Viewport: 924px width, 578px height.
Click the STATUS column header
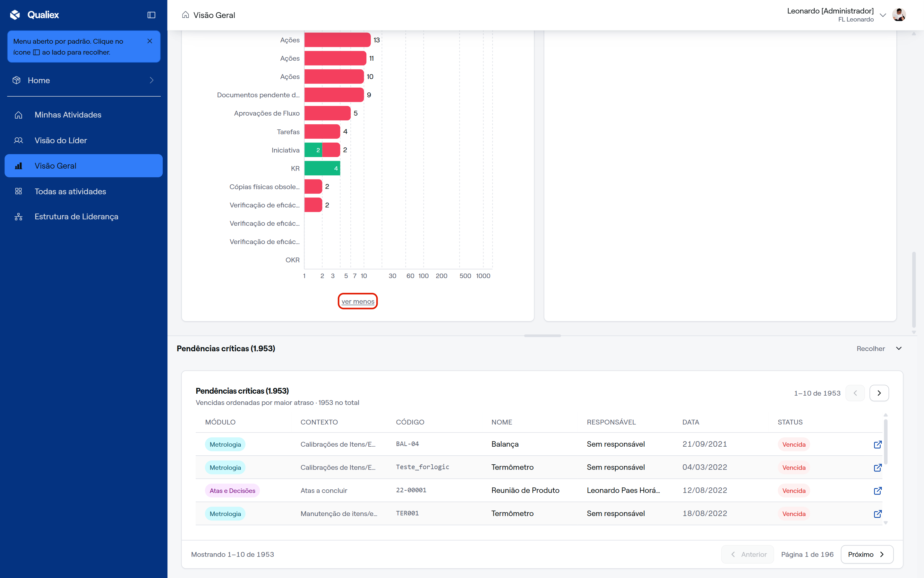point(790,422)
